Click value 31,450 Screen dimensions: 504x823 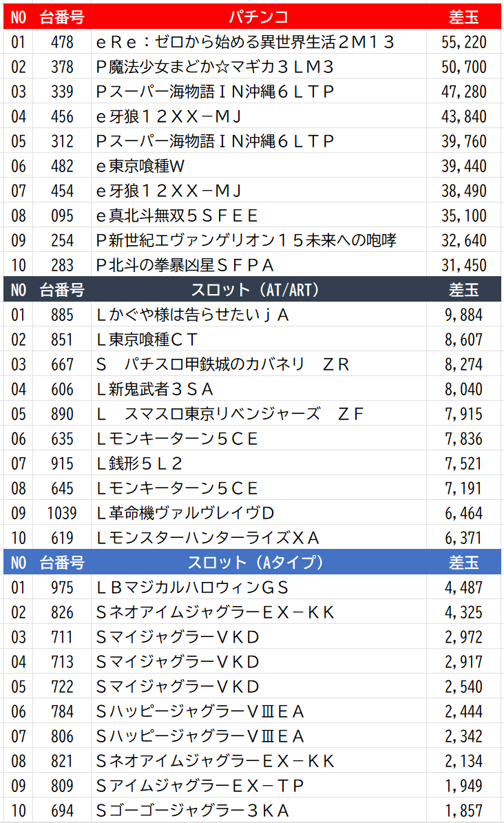tap(463, 265)
